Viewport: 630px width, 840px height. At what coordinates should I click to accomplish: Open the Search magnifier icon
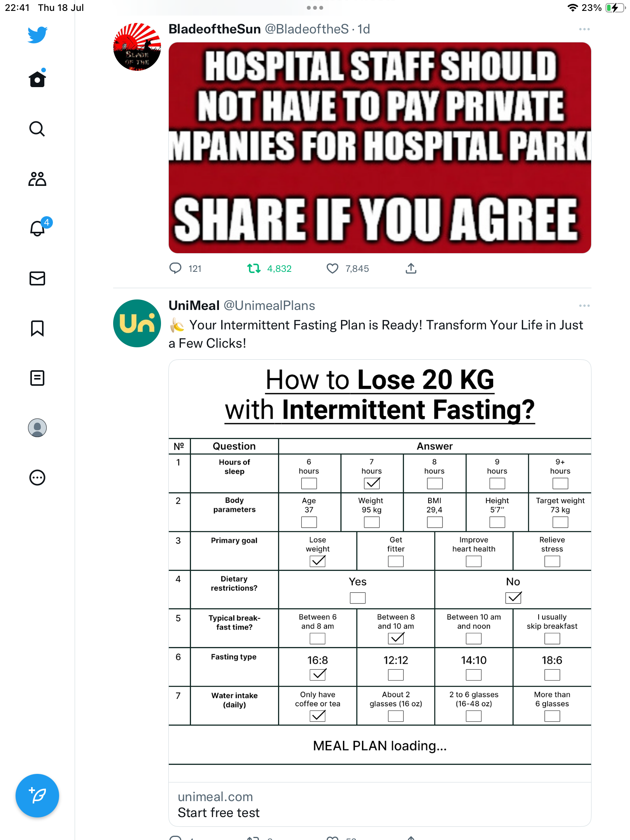click(37, 129)
